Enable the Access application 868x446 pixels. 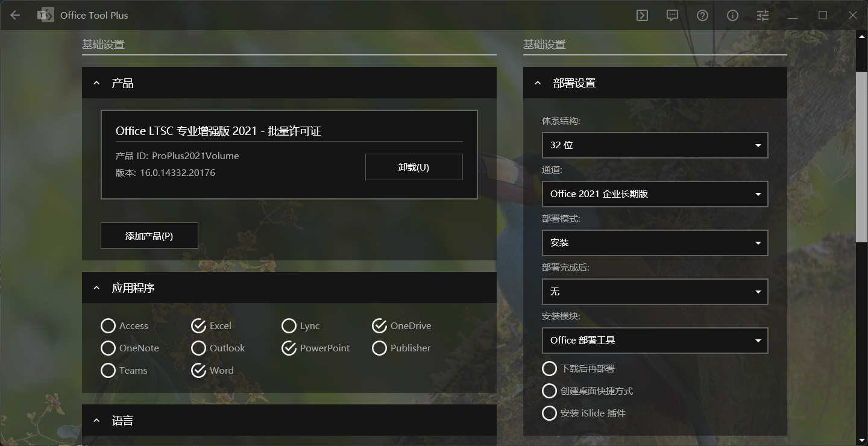(x=124, y=326)
